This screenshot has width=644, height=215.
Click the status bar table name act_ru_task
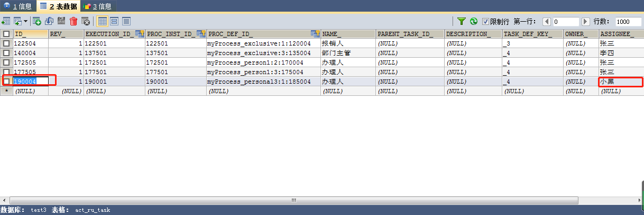(93, 210)
